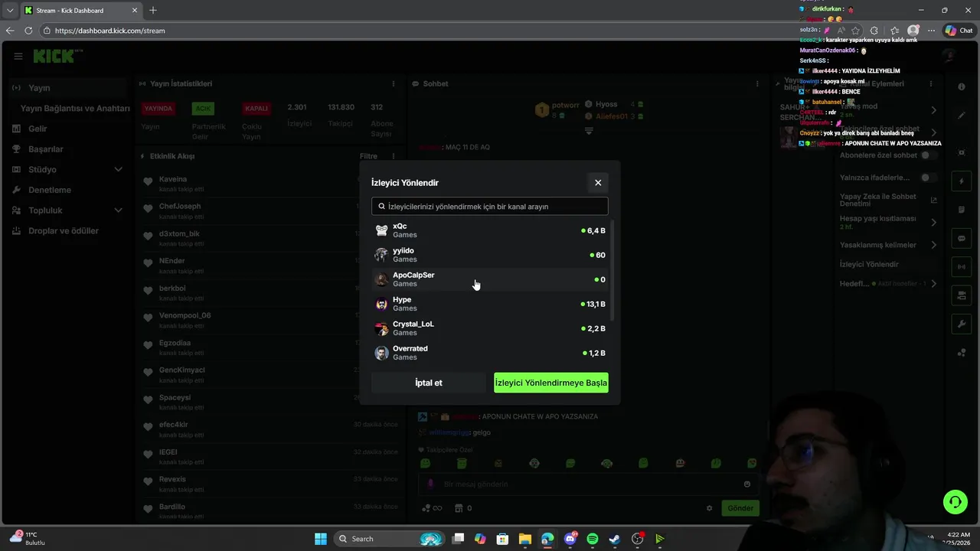Expand Hedefler row chevron

click(x=933, y=284)
